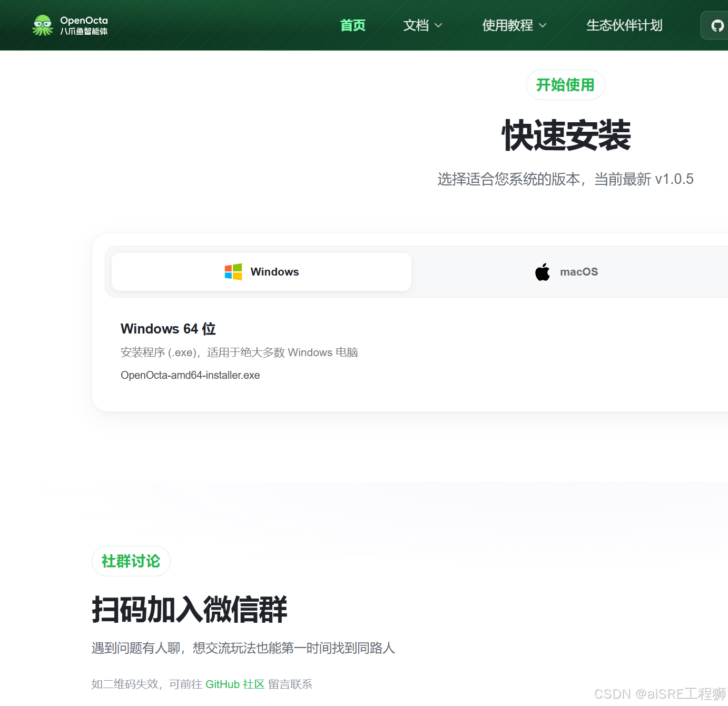Click the version text 当前最新 v1.0.5
The height and width of the screenshot is (706, 728).
click(x=644, y=179)
